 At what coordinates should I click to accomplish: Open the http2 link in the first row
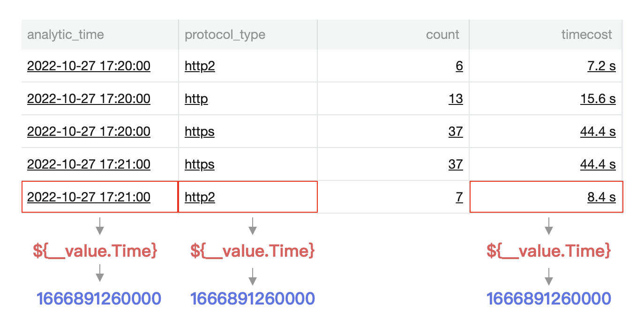coord(200,66)
